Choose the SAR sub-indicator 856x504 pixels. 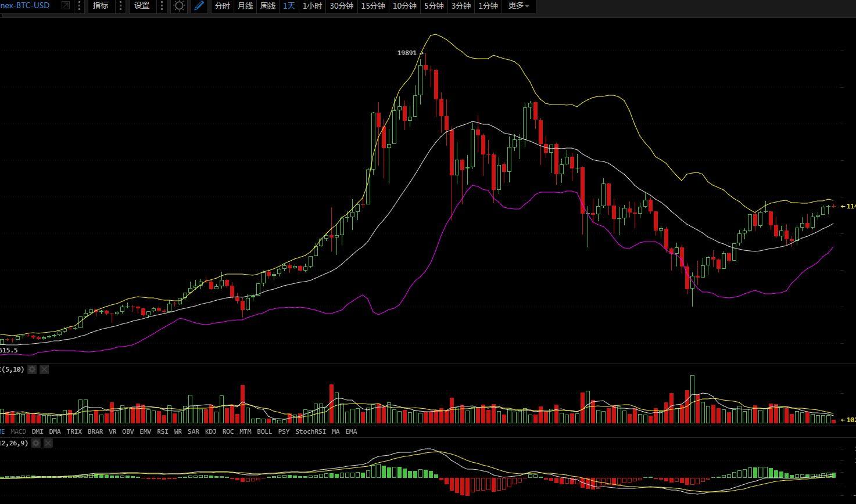(x=194, y=431)
